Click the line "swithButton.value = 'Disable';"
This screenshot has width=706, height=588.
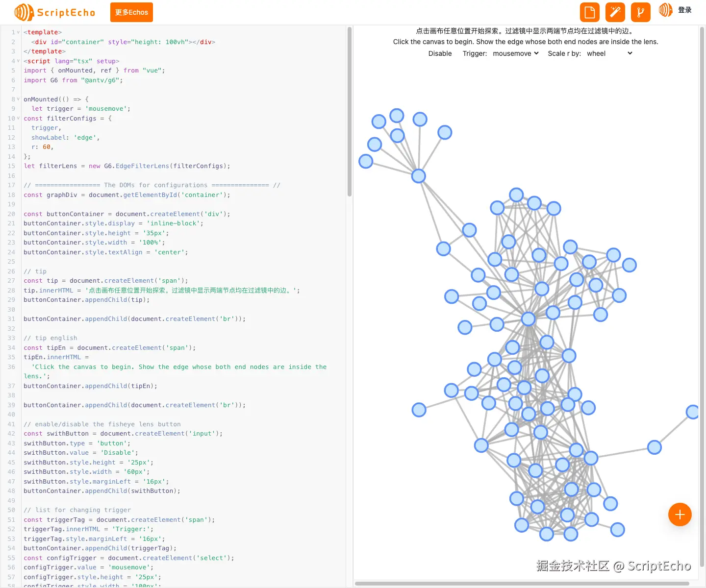click(81, 453)
